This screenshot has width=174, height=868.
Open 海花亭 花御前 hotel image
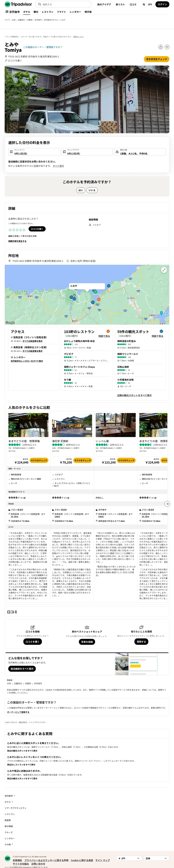tap(72, 425)
